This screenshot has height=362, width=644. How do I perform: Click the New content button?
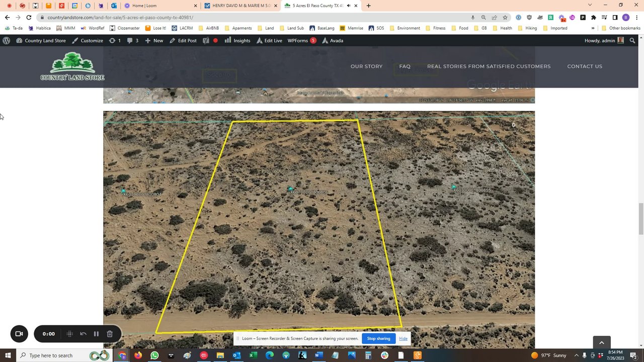154,41
